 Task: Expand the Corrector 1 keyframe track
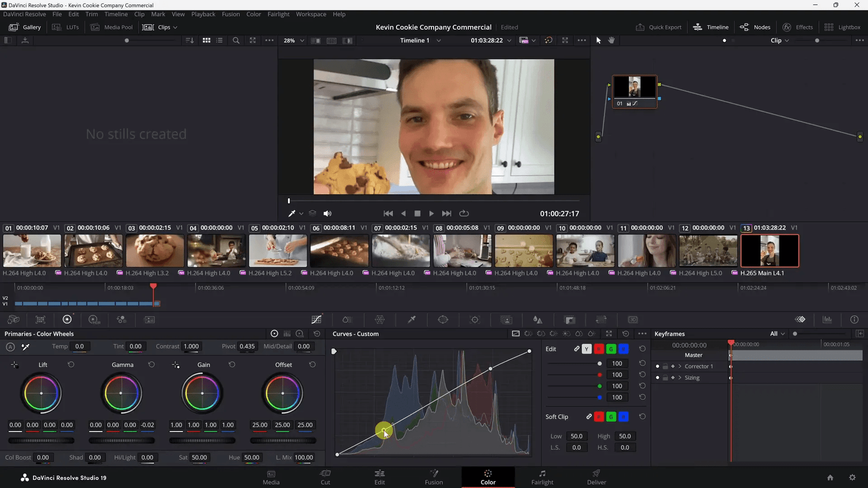[x=680, y=367]
